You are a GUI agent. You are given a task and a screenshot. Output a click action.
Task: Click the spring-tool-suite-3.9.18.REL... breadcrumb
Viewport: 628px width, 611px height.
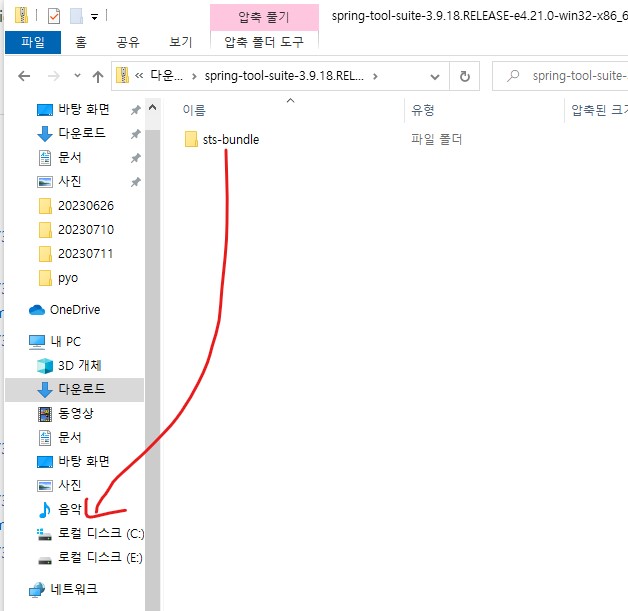[284, 76]
